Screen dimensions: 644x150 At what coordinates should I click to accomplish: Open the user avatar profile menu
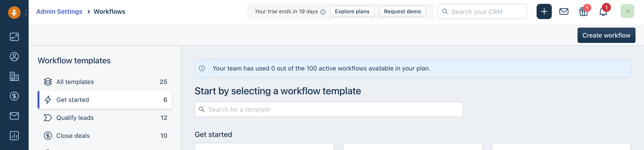click(627, 11)
